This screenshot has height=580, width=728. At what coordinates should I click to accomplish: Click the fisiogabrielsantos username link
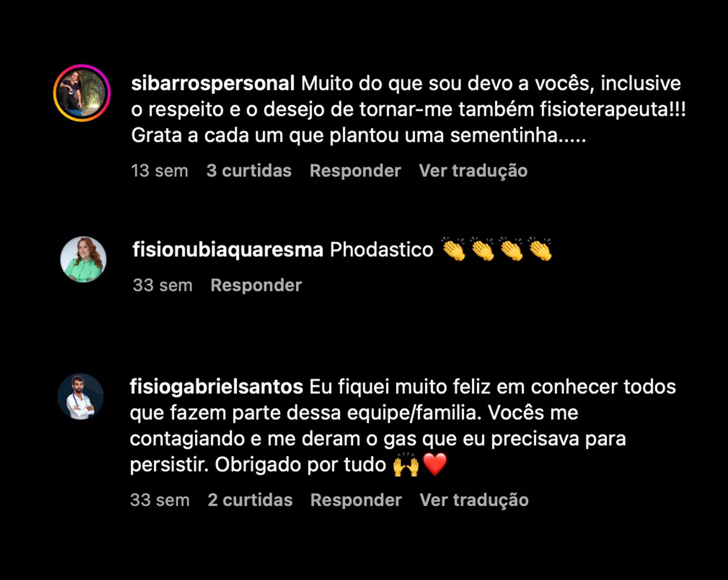216,387
